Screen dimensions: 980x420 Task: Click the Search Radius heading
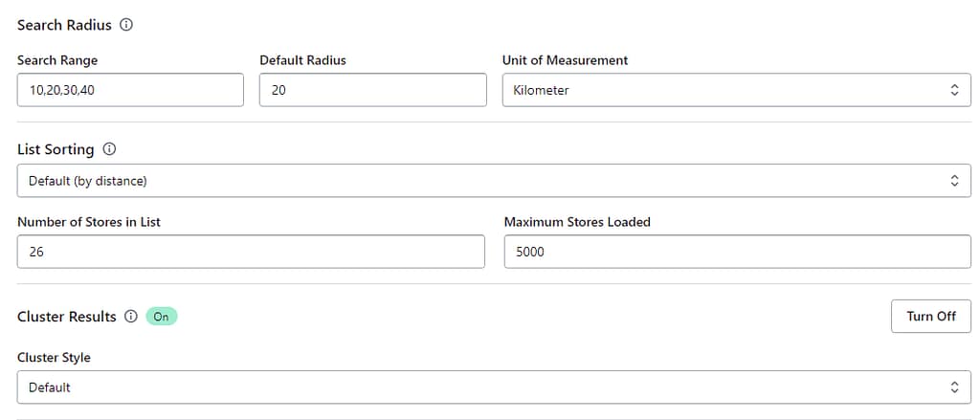pos(64,25)
